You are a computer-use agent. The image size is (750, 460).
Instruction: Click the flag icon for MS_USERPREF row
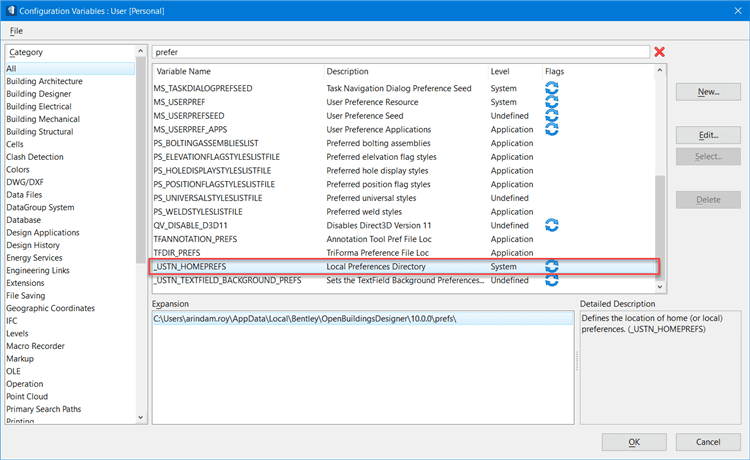[551, 102]
